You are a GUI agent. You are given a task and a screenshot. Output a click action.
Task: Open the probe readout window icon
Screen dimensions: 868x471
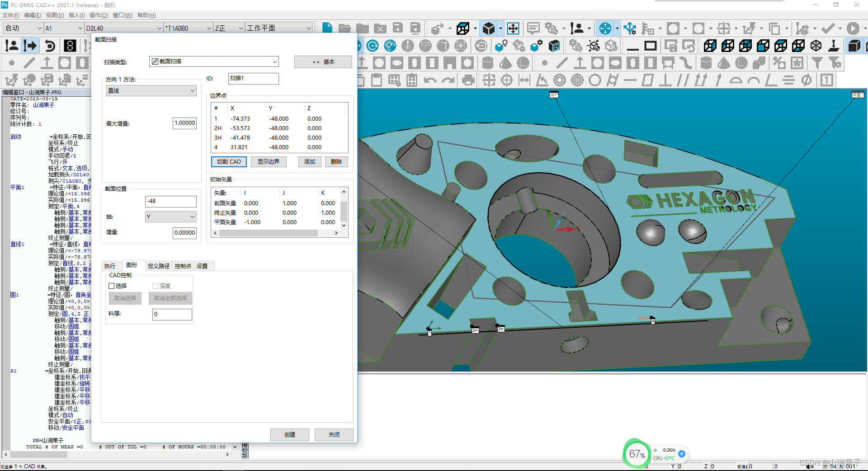[70, 46]
